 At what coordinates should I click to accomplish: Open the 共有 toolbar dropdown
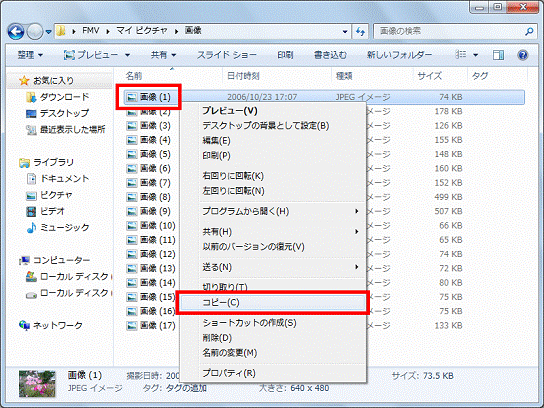click(x=163, y=55)
